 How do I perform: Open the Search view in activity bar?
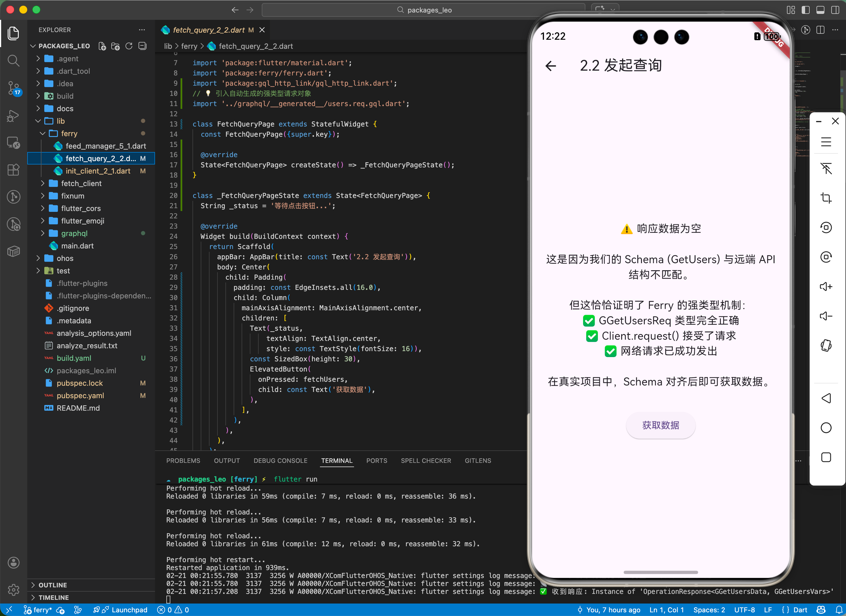point(13,60)
